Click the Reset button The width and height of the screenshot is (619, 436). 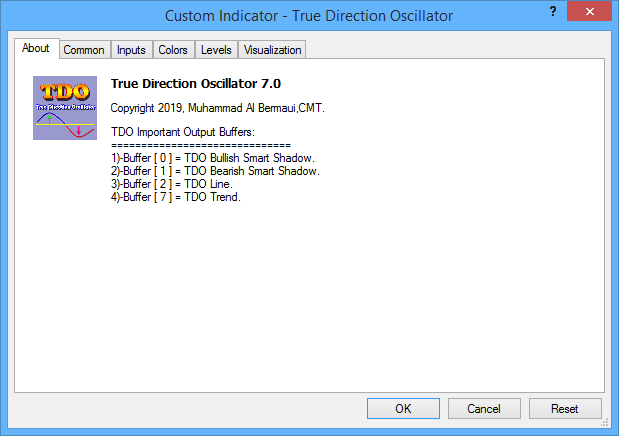tap(565, 408)
